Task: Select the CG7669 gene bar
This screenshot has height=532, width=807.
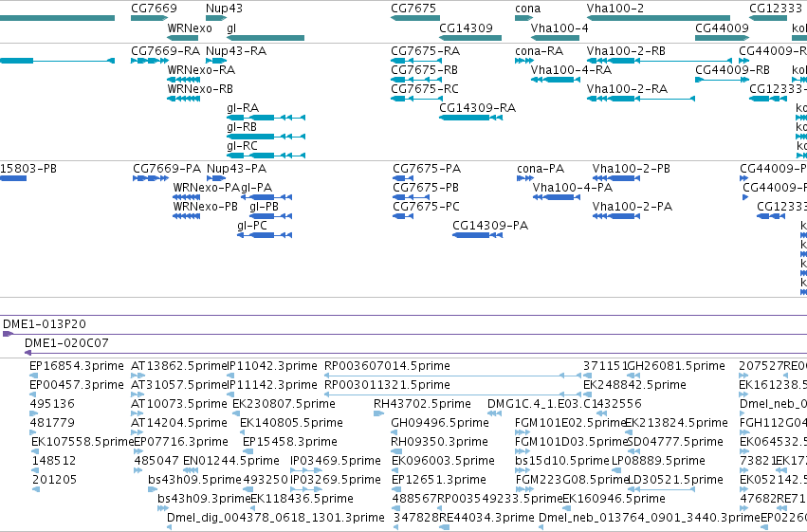Action: tap(149, 18)
